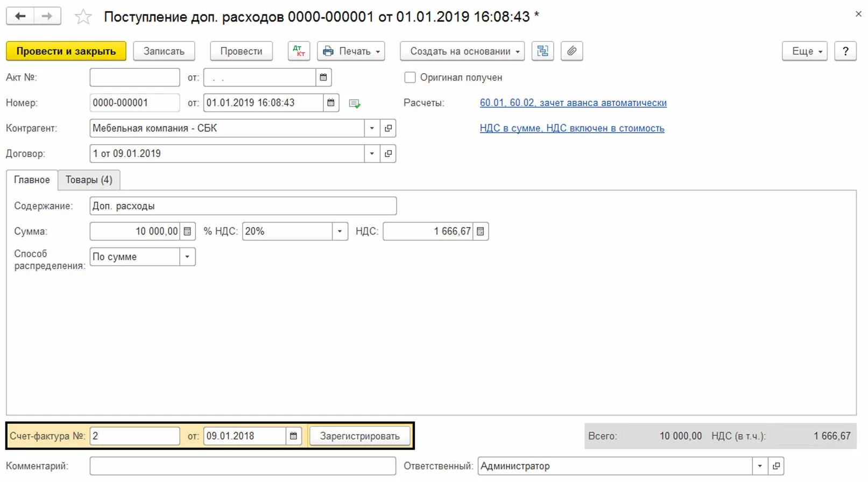
Task: Click the invoice date field 09.01.2018
Action: 244,436
